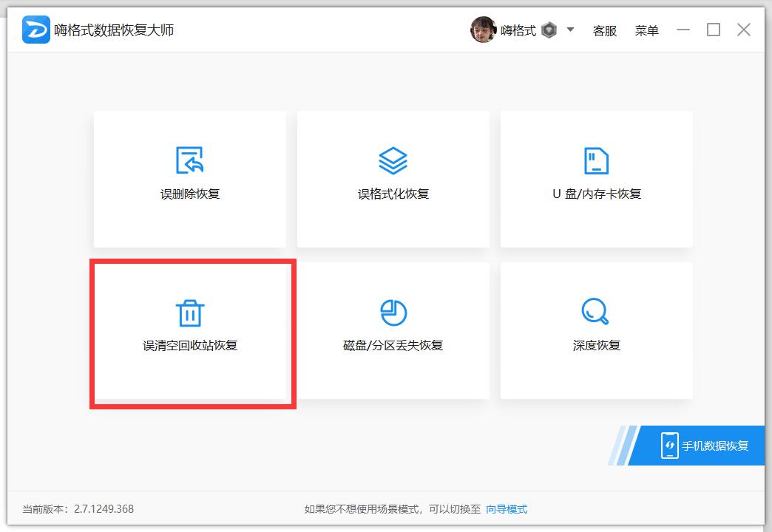
Task: Click the 嗨格式 username text
Action: 518,30
